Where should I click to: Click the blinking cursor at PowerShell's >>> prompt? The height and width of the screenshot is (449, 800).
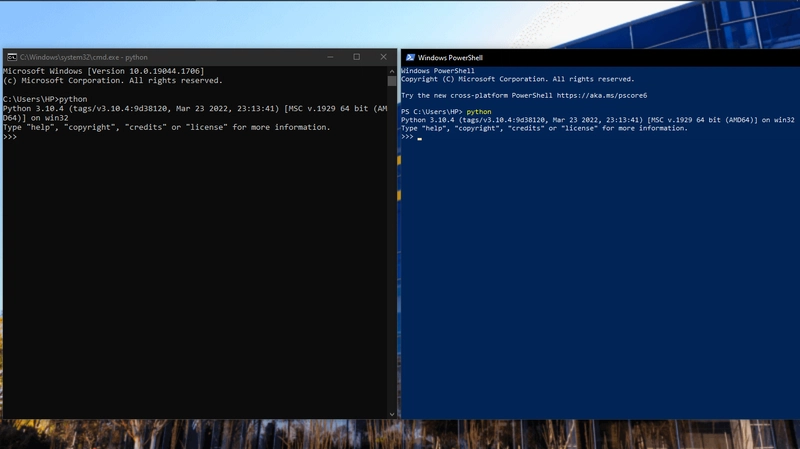[420, 137]
